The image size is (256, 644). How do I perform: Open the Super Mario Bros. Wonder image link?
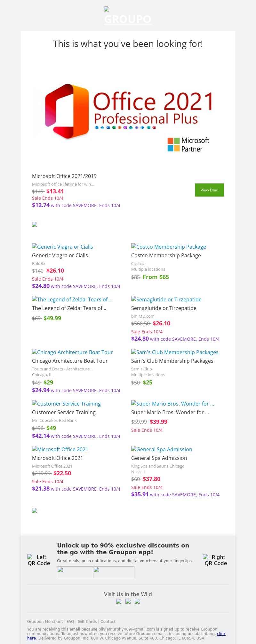coord(172,404)
